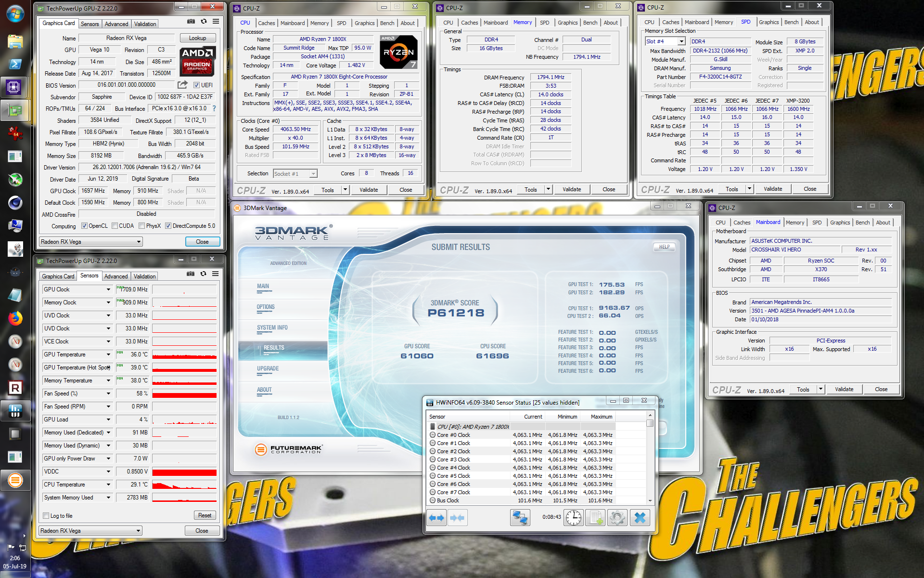Click the BIOS share/export icon in GPU-Z
Image resolution: width=924 pixels, height=578 pixels.
pyautogui.click(x=182, y=85)
